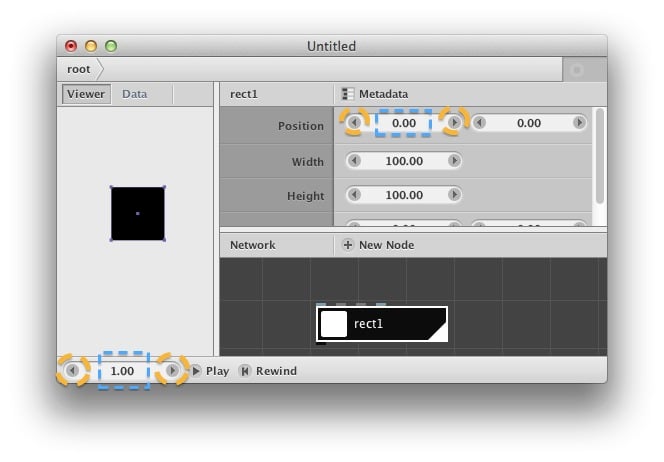Click the plus icon next to New Node
664x462 pixels.
[x=348, y=245]
